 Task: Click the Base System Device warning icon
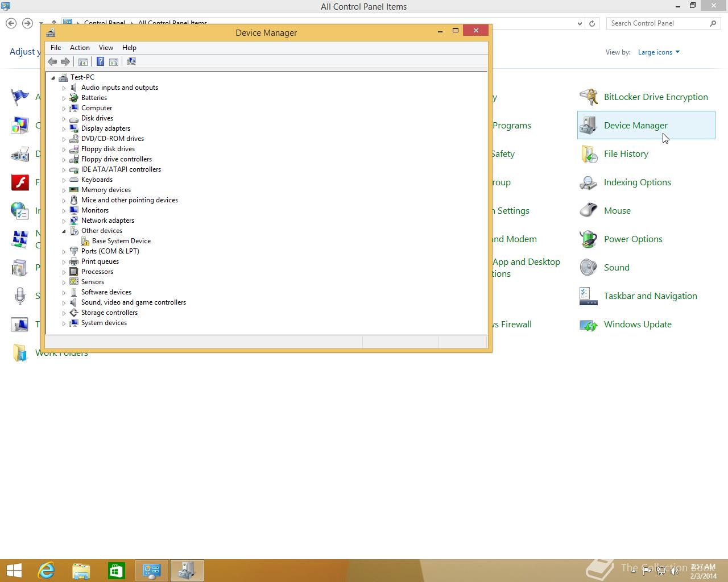click(x=85, y=241)
